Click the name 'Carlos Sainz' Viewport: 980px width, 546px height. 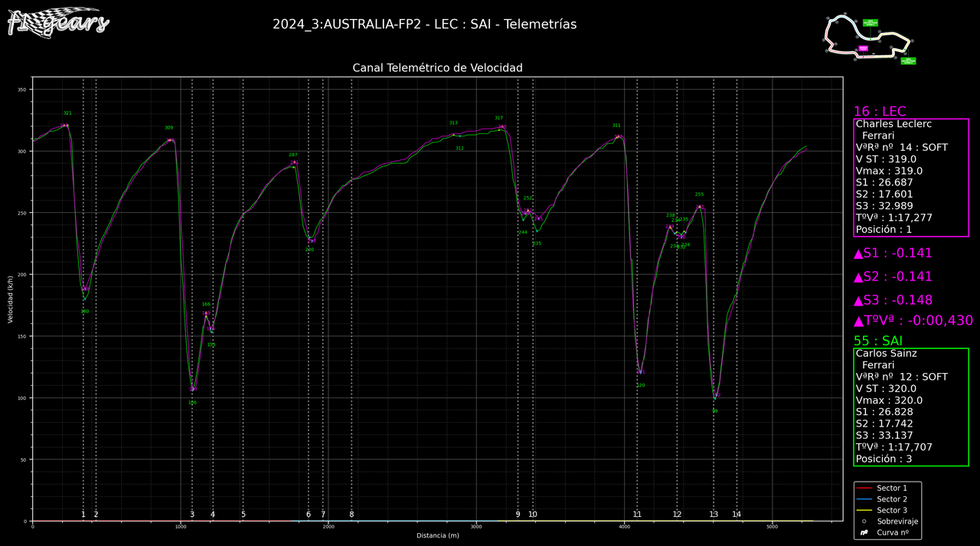coord(887,354)
